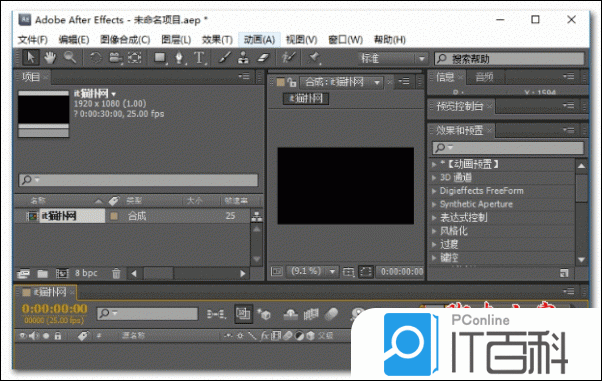Viewport: 602px width, 381px height.
Task: Click the composition tab label color swatch
Action: click(281, 82)
